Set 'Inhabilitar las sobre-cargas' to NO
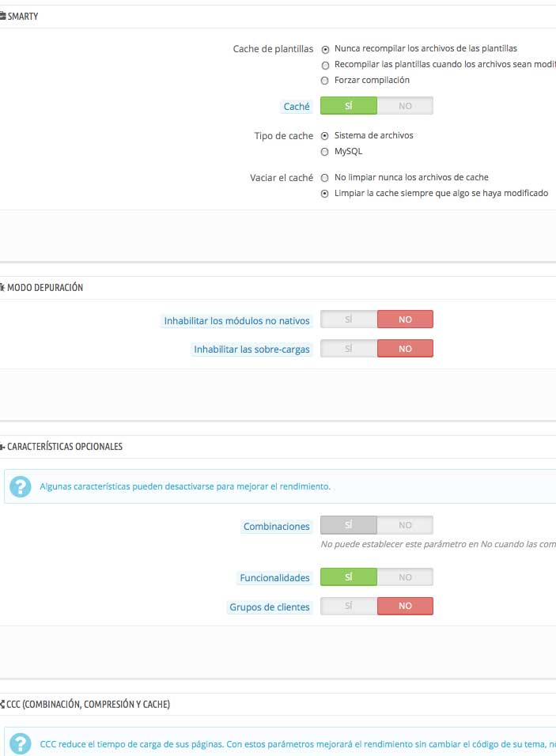The height and width of the screenshot is (756, 556). click(405, 349)
